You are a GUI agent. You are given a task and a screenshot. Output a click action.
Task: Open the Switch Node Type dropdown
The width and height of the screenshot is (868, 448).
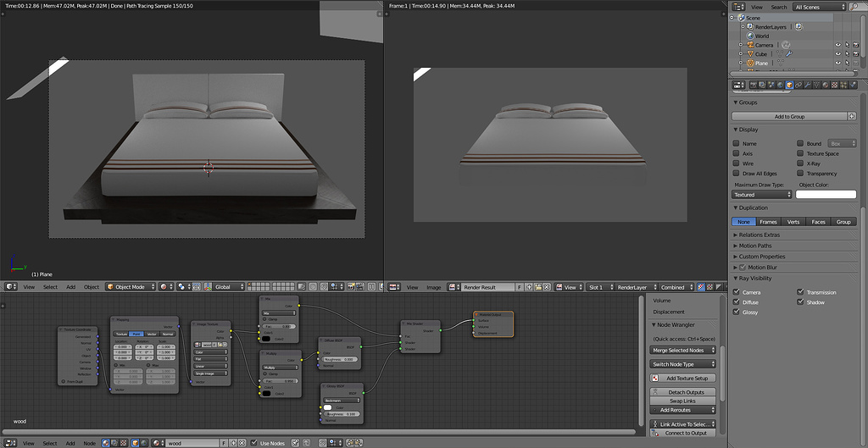coord(682,364)
